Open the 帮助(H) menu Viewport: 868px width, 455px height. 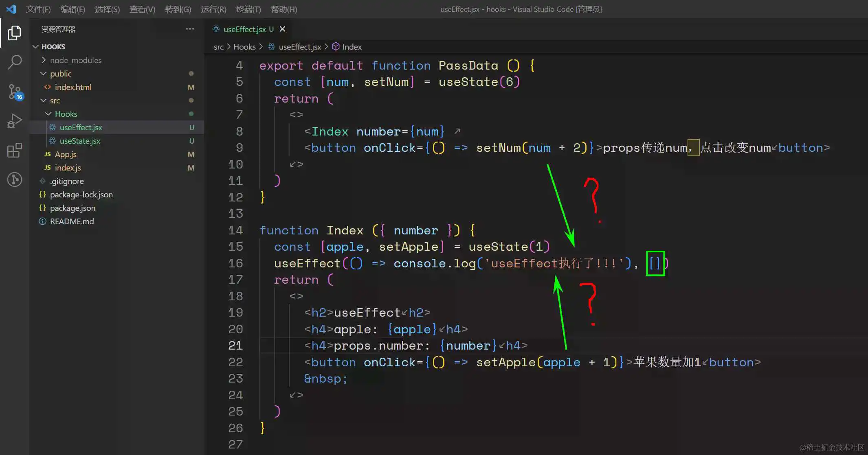[284, 9]
